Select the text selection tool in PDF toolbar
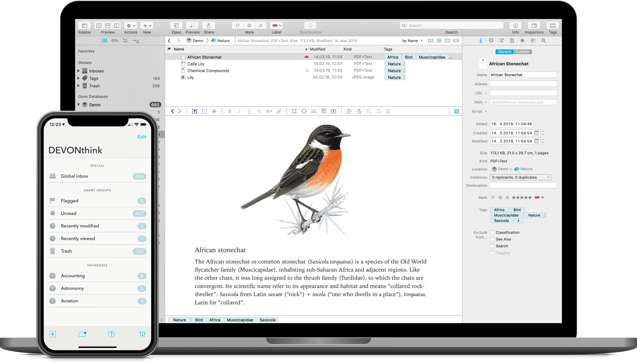 pos(194,111)
